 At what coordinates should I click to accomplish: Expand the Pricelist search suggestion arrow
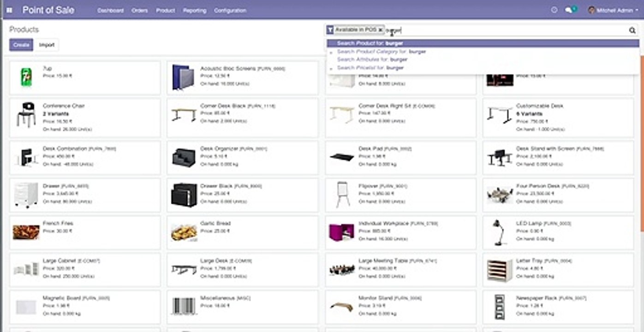(331, 68)
